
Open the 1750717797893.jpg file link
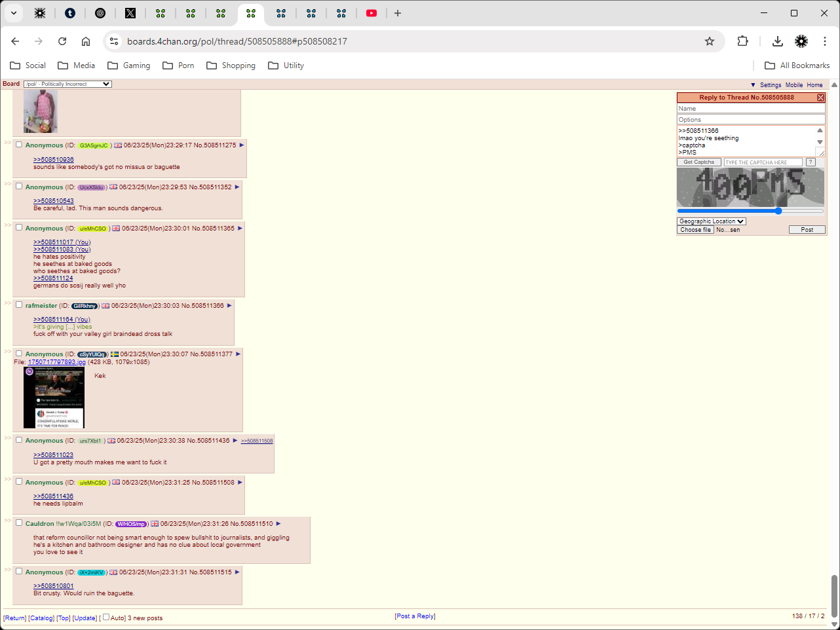[x=56, y=362]
